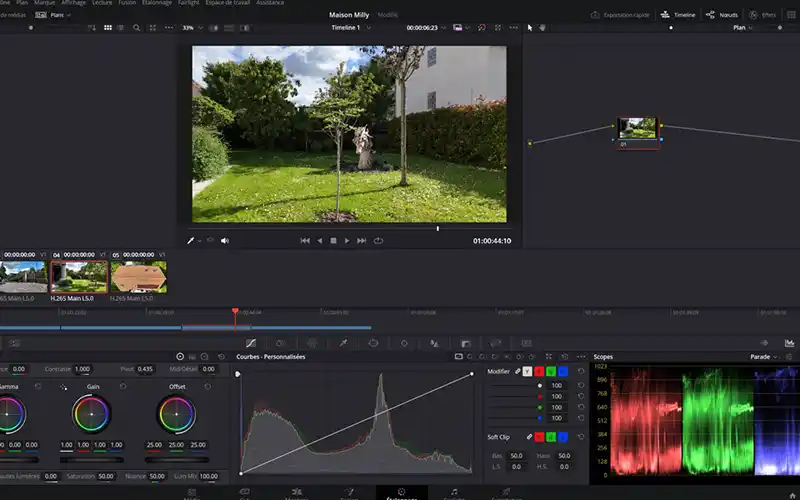This screenshot has width=800, height=500.
Task: Play the clip in reverse
Action: (319, 241)
